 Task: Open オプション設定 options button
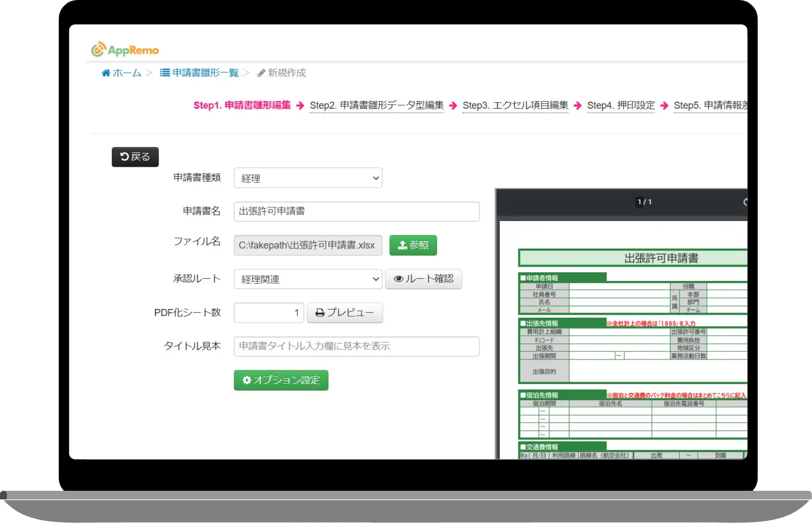pos(281,380)
